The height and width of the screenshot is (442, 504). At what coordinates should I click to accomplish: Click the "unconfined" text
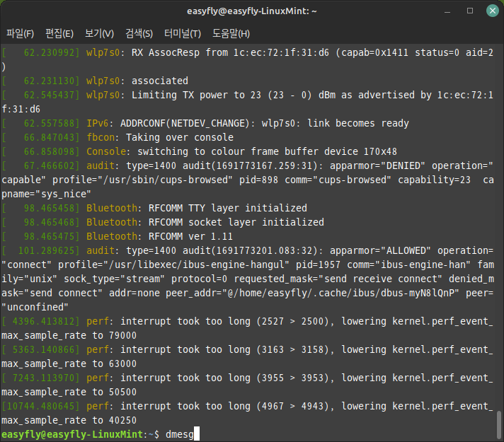tap(35, 307)
